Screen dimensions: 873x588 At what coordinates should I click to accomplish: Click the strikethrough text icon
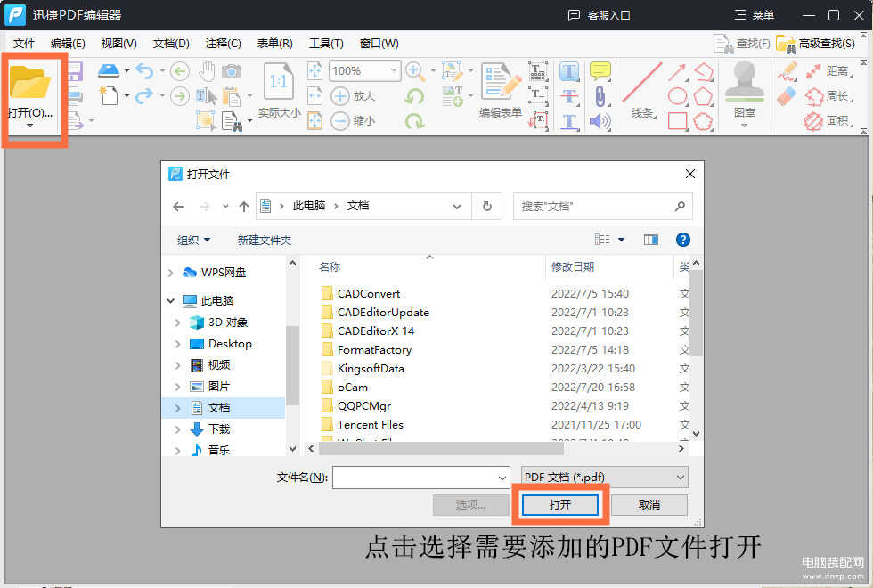(569, 96)
